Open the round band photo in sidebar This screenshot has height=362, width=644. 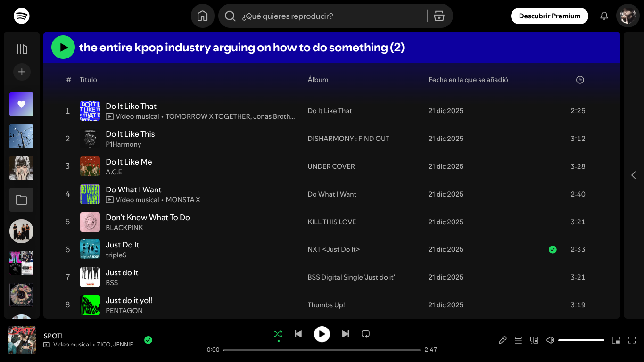pos(22,231)
